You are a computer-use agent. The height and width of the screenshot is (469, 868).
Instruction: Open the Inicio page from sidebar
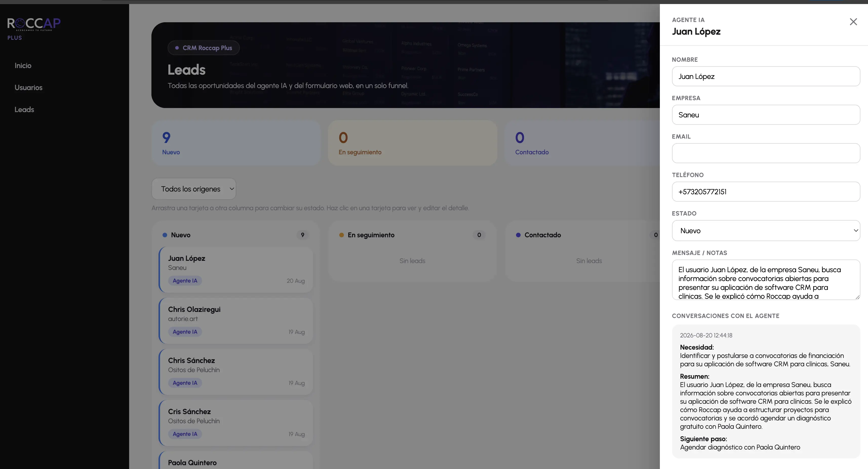click(23, 66)
